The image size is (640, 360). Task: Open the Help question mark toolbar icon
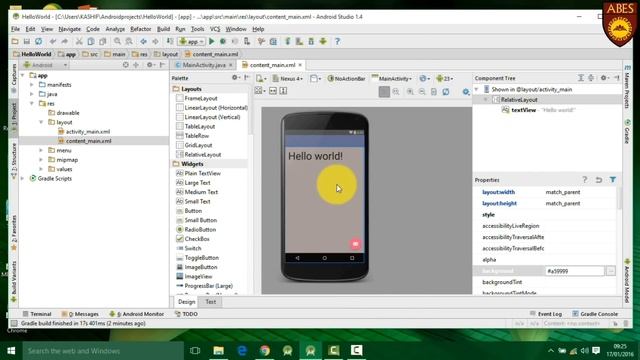click(x=337, y=41)
